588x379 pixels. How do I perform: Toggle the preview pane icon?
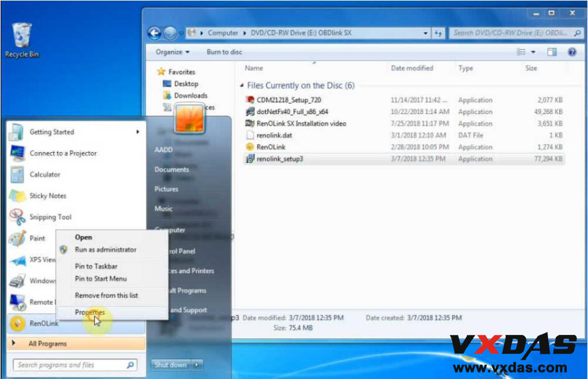552,52
